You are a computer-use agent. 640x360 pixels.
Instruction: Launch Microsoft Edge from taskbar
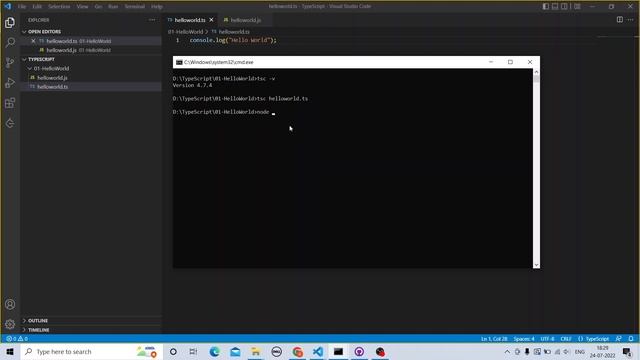(x=214, y=352)
